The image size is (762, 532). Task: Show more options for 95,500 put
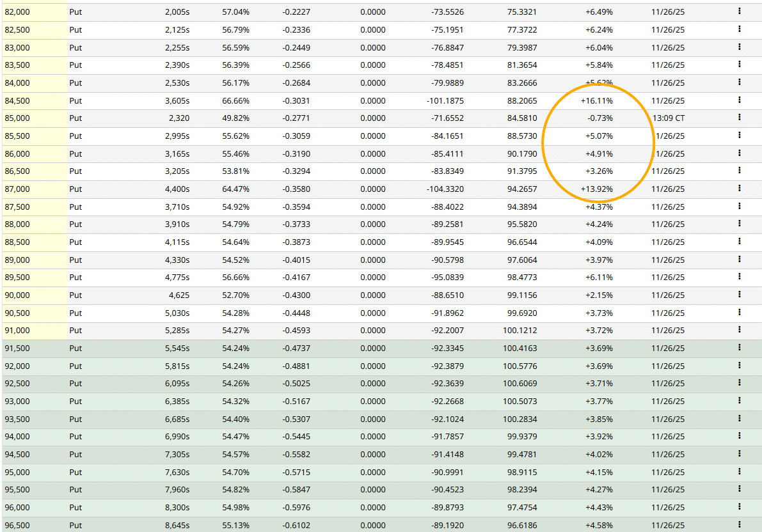point(739,489)
